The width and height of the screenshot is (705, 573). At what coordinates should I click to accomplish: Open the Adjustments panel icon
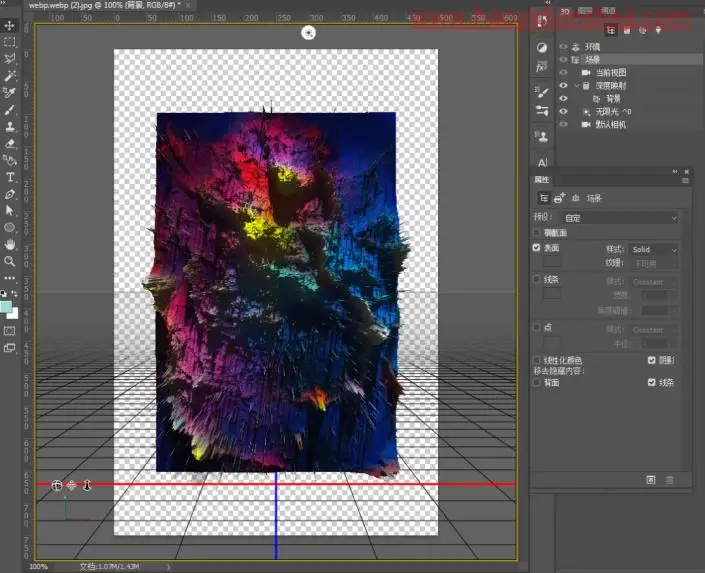(x=542, y=48)
